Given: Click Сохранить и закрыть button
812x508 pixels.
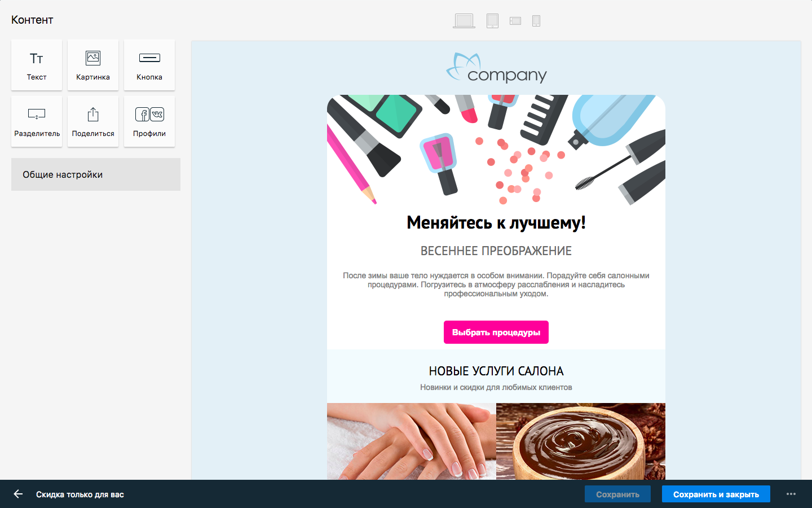Looking at the screenshot, I should (x=716, y=494).
